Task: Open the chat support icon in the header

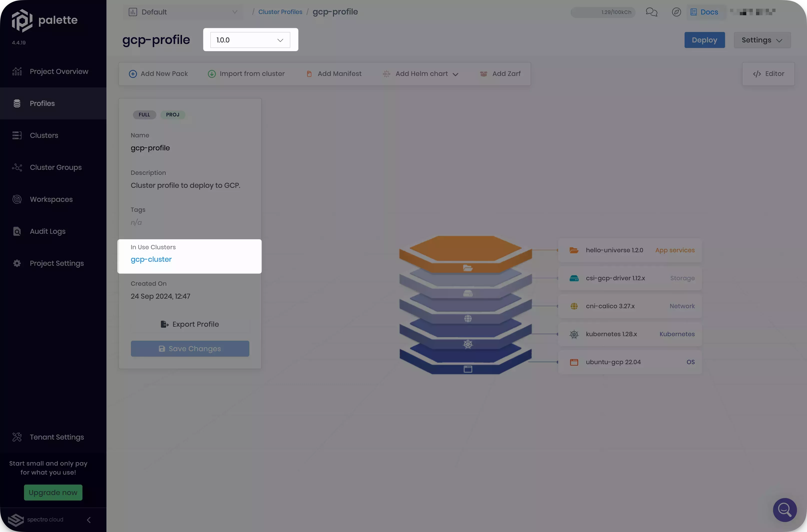Action: (x=651, y=12)
